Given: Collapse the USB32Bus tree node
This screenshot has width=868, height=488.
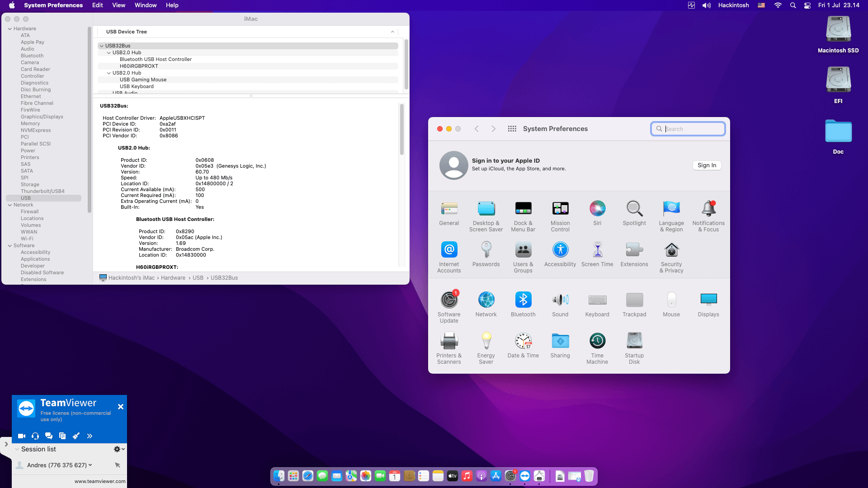Looking at the screenshot, I should click(x=101, y=46).
